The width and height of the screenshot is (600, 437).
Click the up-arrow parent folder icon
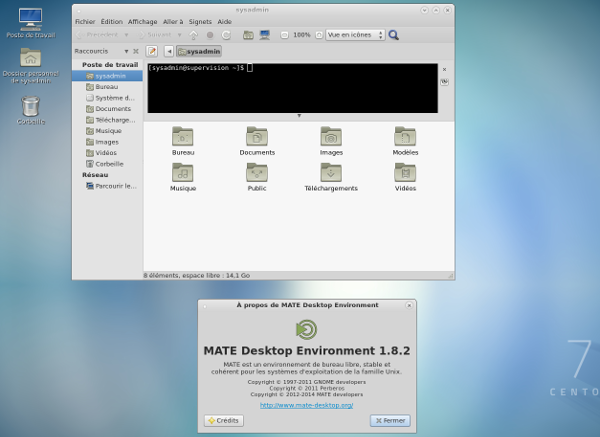click(x=193, y=35)
